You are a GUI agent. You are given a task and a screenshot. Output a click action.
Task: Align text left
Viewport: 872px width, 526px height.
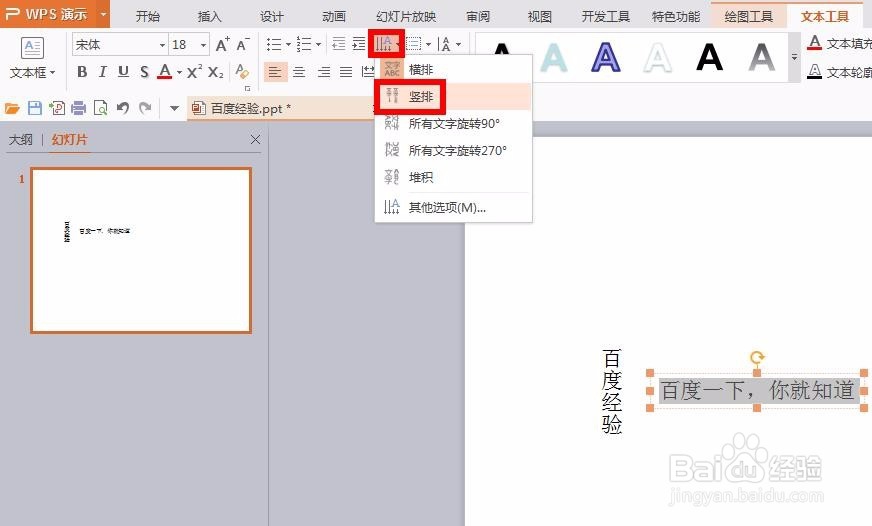point(274,72)
